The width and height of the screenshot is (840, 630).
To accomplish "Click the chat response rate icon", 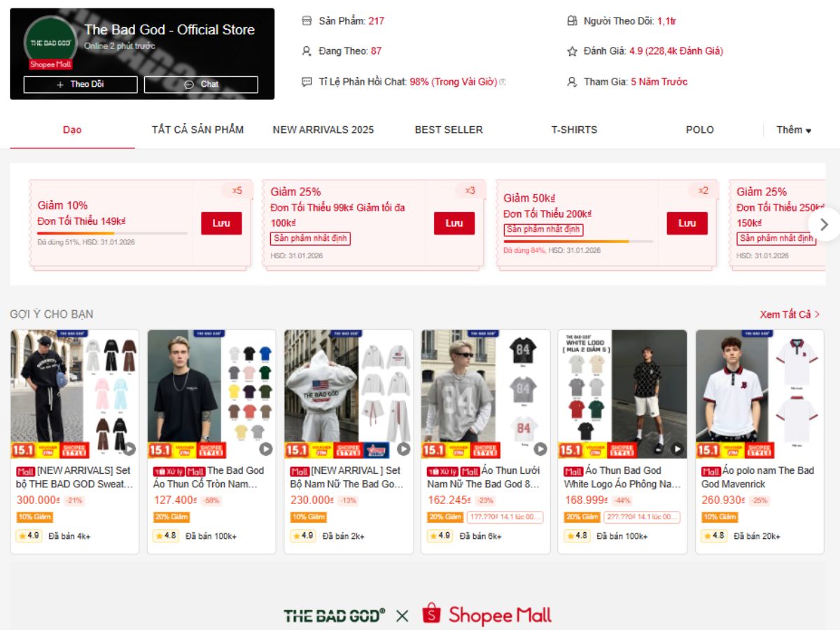I will pyautogui.click(x=307, y=82).
